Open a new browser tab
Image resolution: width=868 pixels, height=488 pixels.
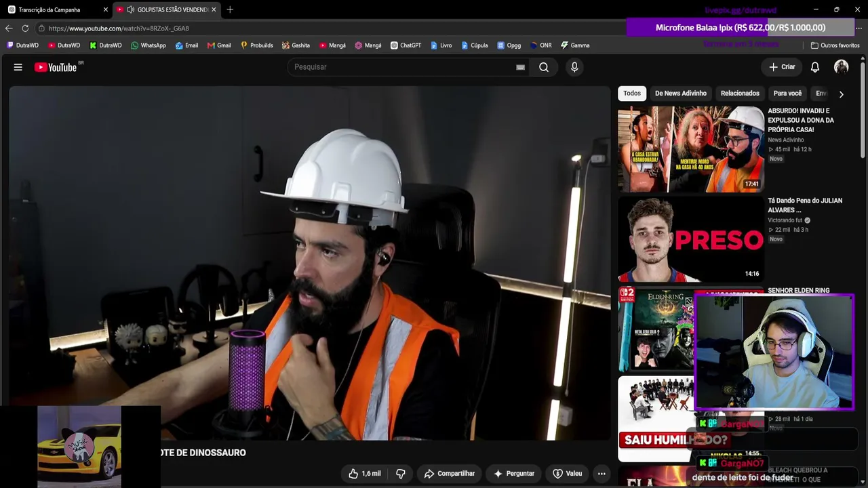pyautogui.click(x=230, y=9)
